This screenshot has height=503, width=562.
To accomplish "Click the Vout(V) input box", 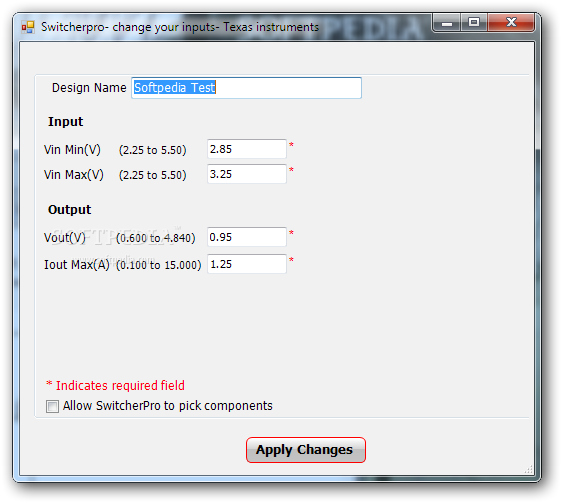I will pos(247,237).
